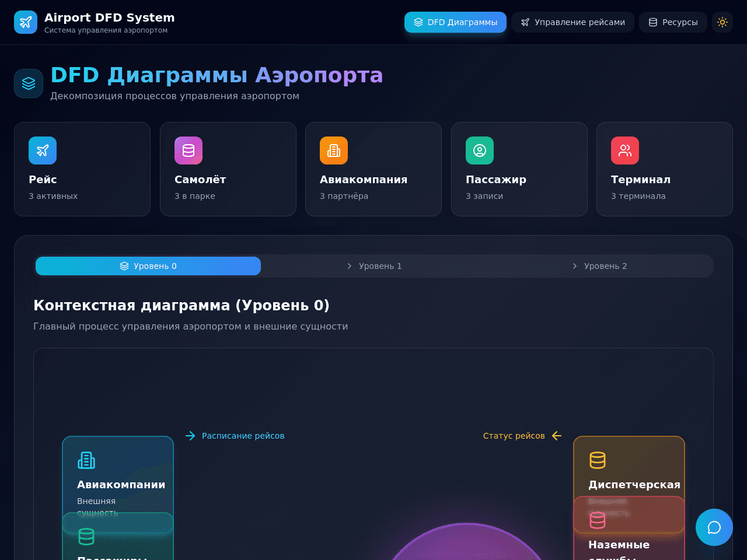Click the '3 терминала' count text
The width and height of the screenshot is (747, 560).
point(638,196)
